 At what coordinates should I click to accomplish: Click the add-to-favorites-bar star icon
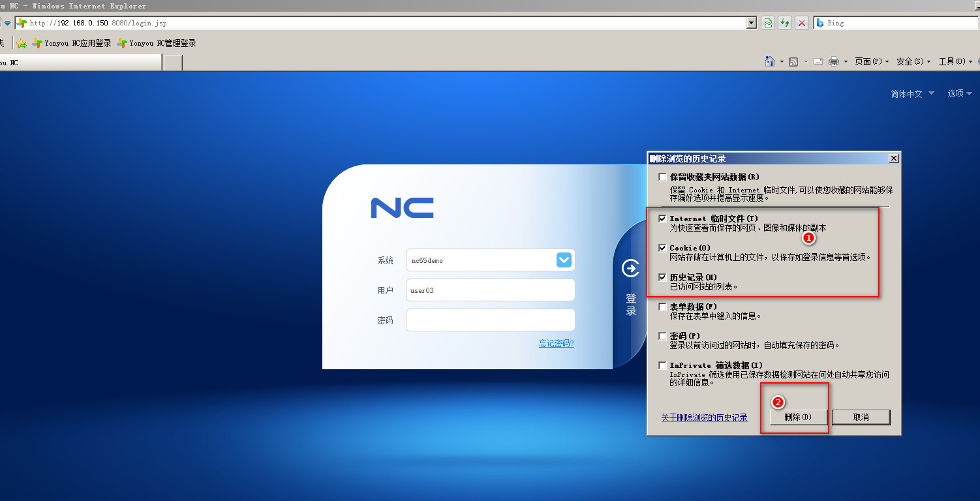tap(22, 43)
